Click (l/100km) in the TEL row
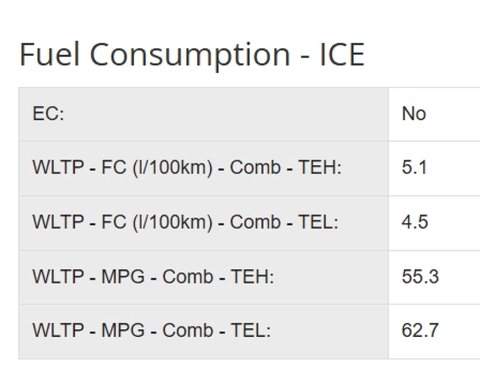This screenshot has height=382, width=480. click(172, 222)
